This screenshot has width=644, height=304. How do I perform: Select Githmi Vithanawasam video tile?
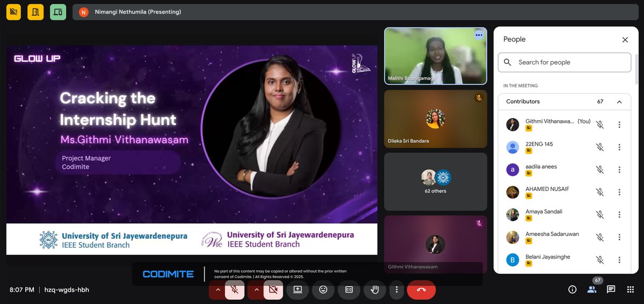(x=435, y=244)
